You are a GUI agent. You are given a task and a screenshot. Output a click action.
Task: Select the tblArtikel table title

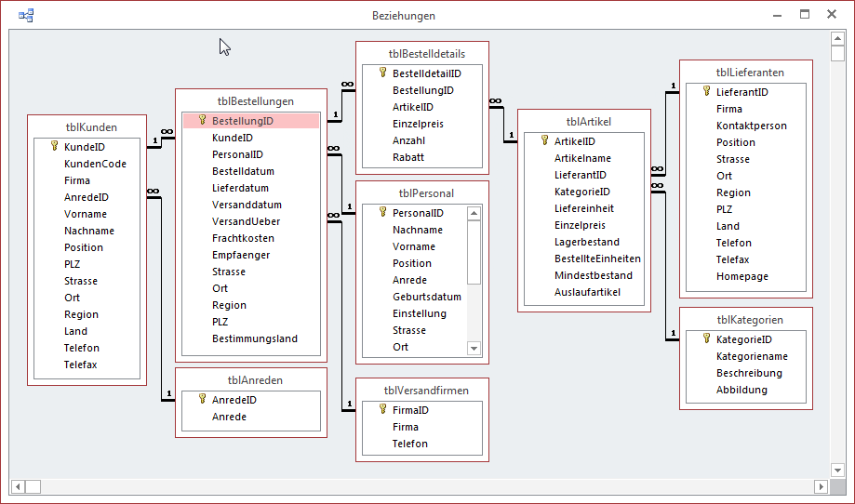pyautogui.click(x=588, y=122)
